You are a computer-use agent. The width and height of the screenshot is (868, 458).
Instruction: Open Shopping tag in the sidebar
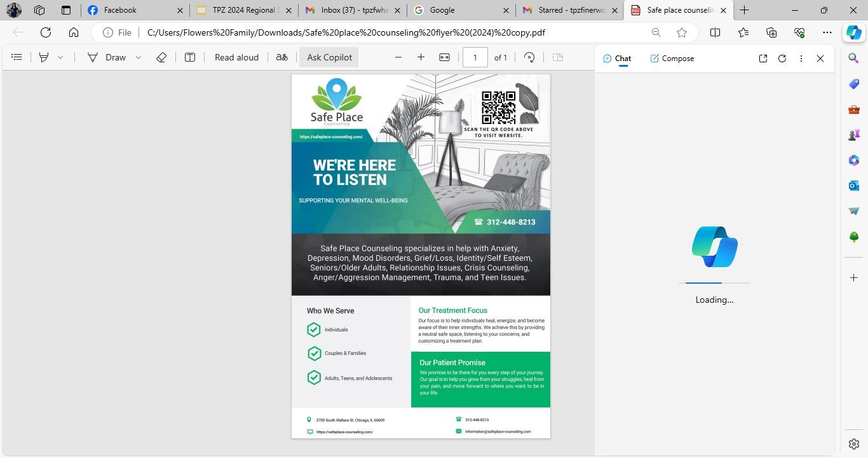click(x=854, y=84)
